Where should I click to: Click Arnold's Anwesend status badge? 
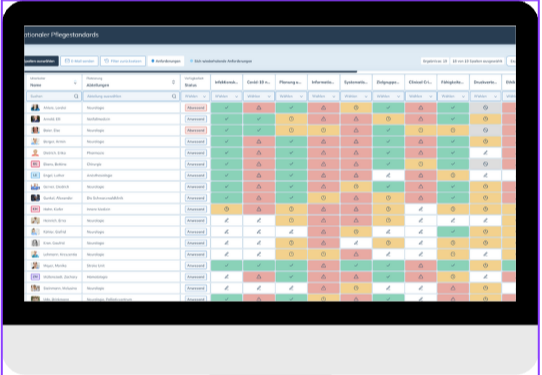[196, 119]
